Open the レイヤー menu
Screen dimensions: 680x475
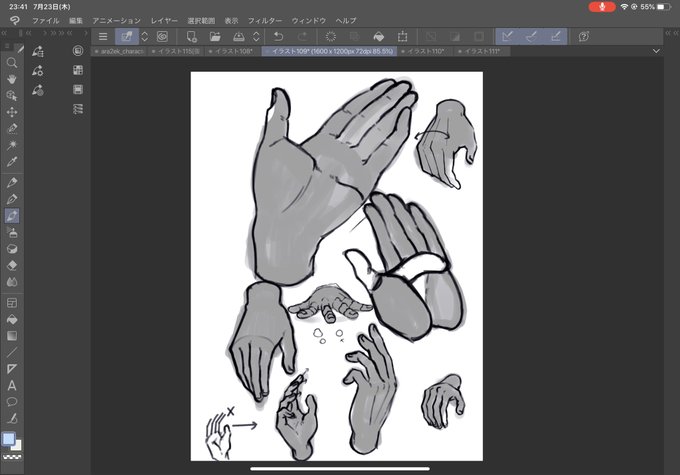pyautogui.click(x=164, y=20)
